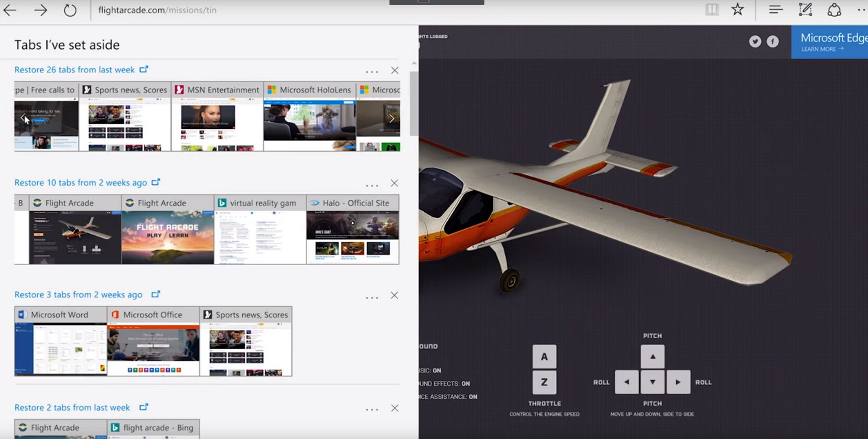This screenshot has height=439, width=868.
Task: Open the Halo - Official Site thumbnail
Action: click(353, 229)
